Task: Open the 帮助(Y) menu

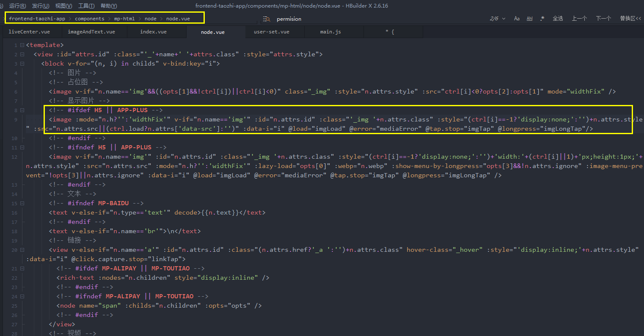Action: pos(109,6)
